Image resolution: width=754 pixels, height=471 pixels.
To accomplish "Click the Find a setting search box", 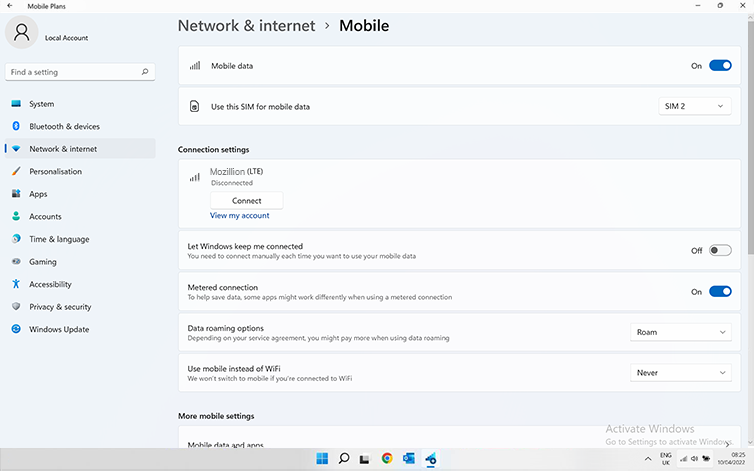I will [80, 72].
